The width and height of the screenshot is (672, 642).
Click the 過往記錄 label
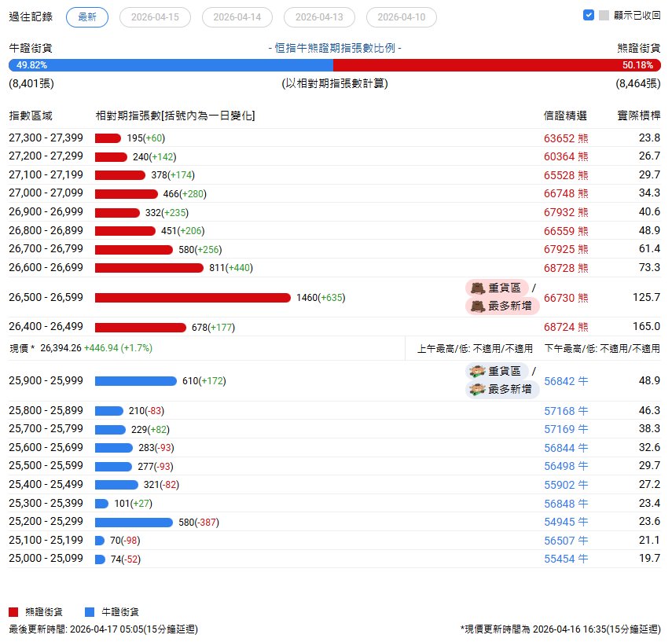31,17
